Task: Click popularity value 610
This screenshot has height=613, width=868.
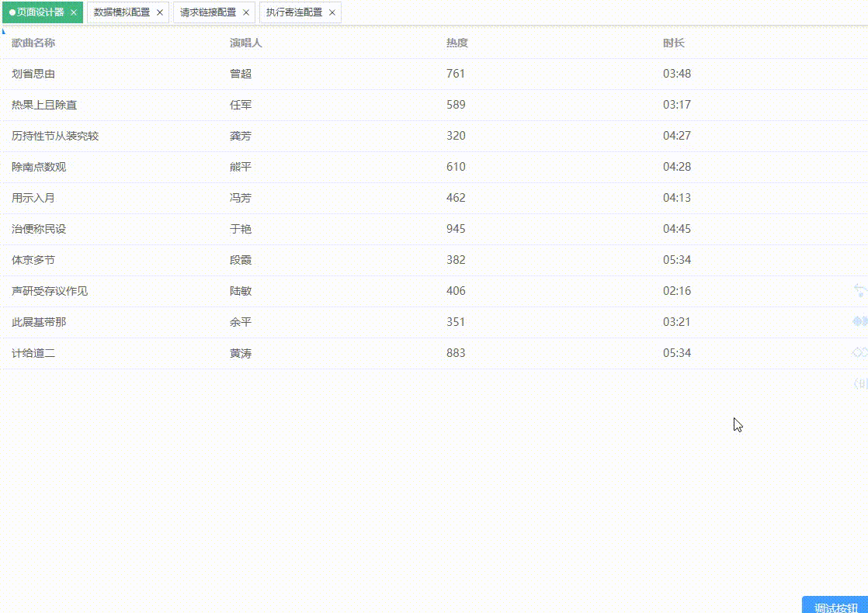Action: [x=456, y=167]
